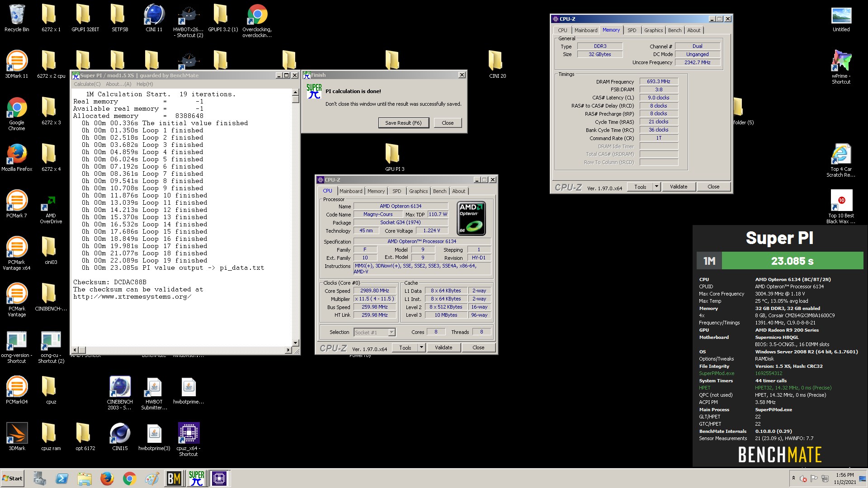Open the HWBOT Submitter Java icon

tap(154, 394)
